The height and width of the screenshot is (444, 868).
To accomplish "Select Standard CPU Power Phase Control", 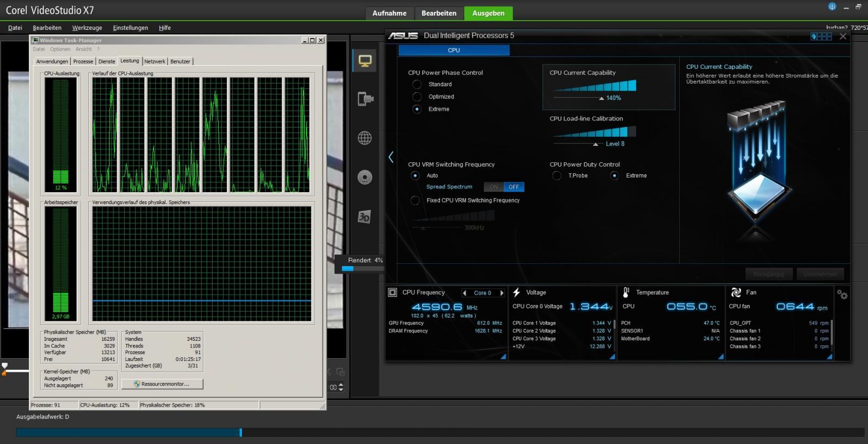I will (417, 84).
